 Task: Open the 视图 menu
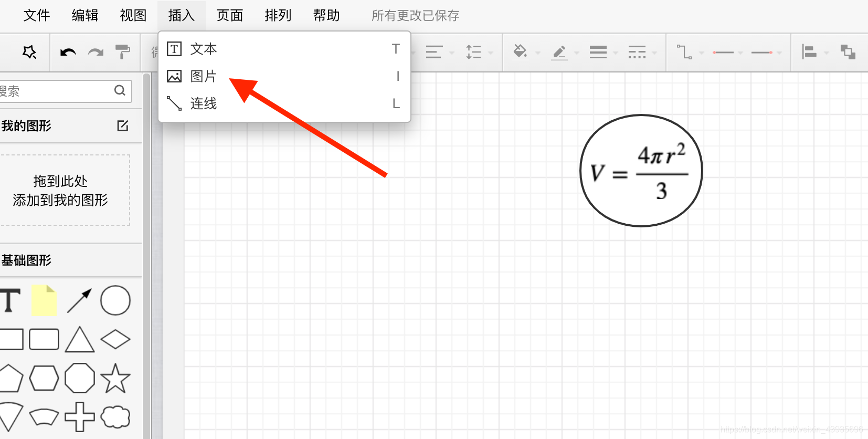tap(133, 16)
